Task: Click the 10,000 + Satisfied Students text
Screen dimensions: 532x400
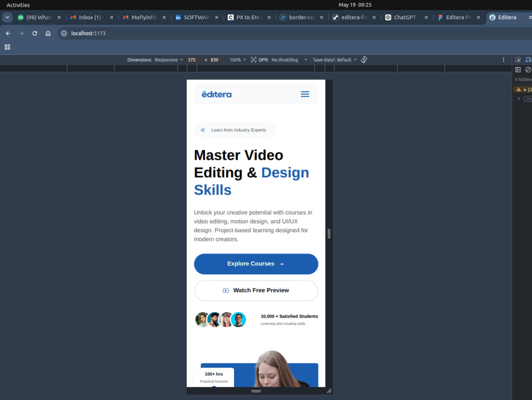Action: (x=289, y=316)
